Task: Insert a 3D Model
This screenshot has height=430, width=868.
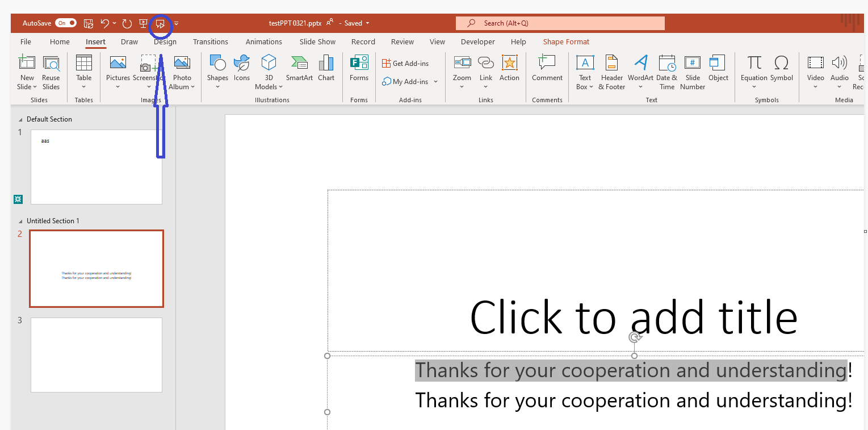Action: pyautogui.click(x=269, y=72)
